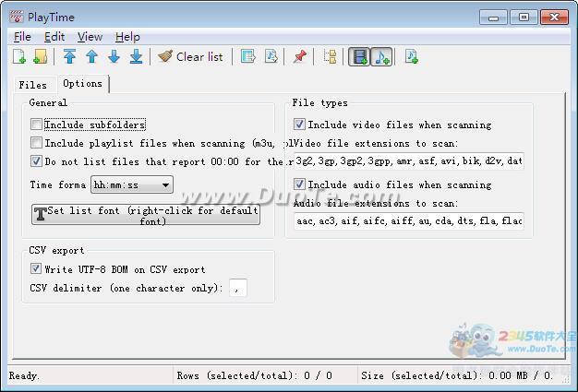
Task: Click the Ready status text
Action: click(x=24, y=375)
